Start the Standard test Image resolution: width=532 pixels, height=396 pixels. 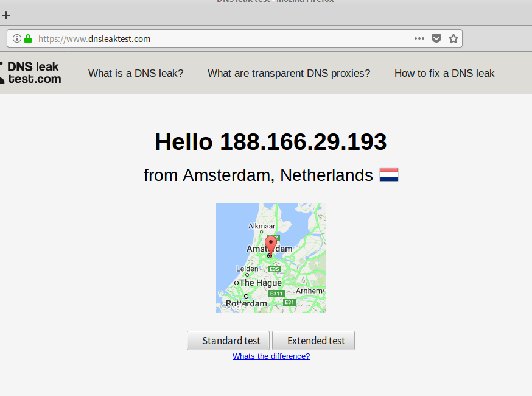tap(228, 341)
